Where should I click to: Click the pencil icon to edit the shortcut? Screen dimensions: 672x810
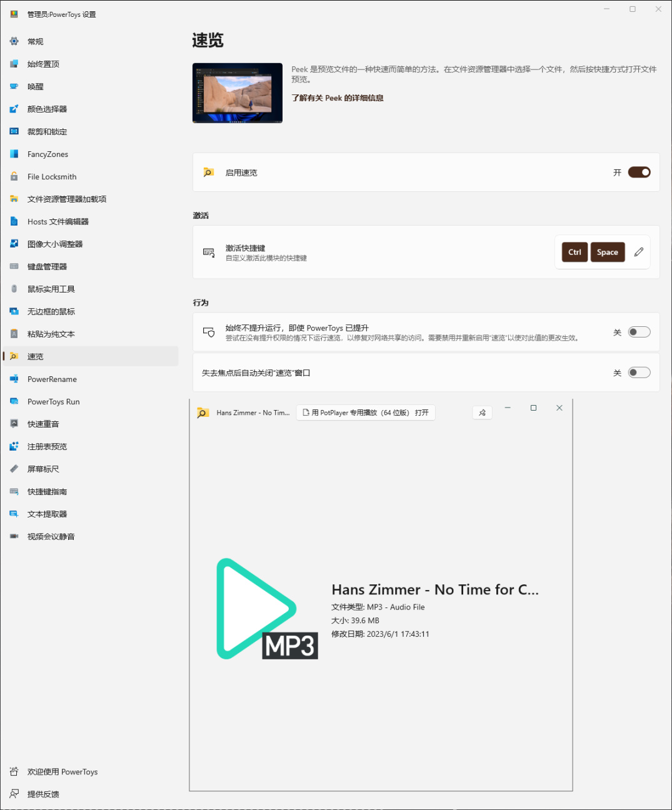pyautogui.click(x=638, y=252)
